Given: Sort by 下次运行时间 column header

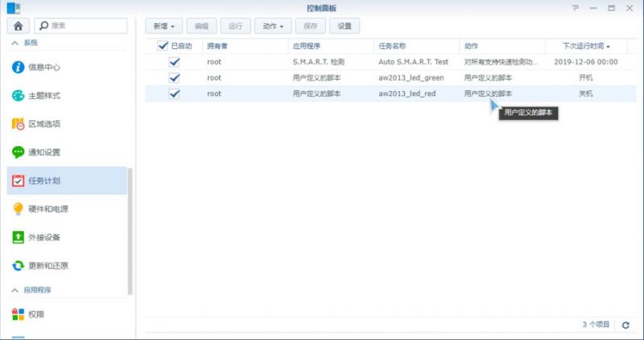Looking at the screenshot, I should [586, 46].
